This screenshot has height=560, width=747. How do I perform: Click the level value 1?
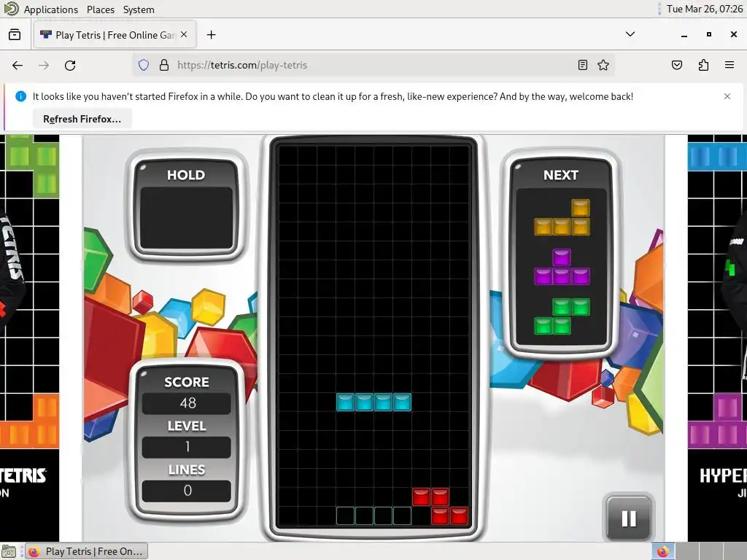187,447
